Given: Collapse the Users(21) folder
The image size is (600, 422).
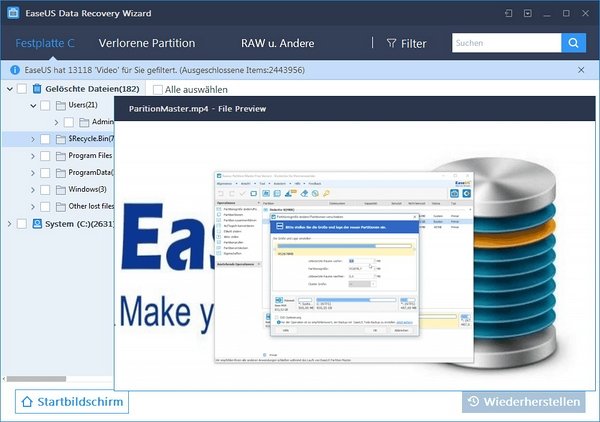Looking at the screenshot, I should pyautogui.click(x=33, y=106).
